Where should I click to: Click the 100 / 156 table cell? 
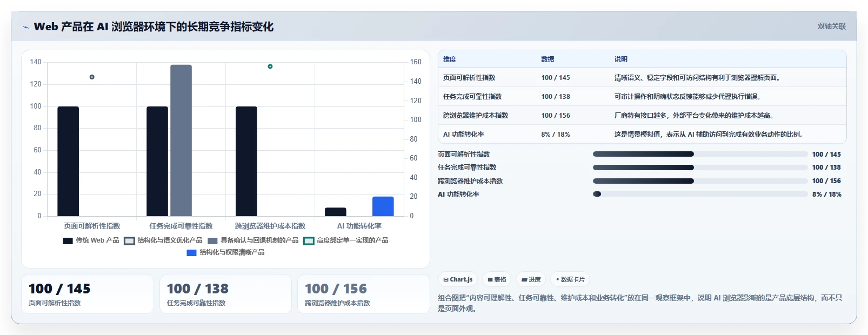point(556,116)
